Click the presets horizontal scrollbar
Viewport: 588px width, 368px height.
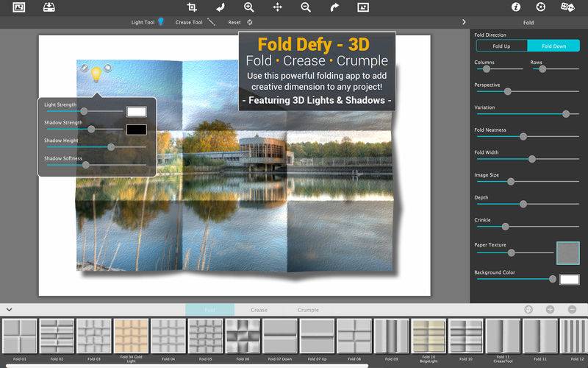click(187, 366)
